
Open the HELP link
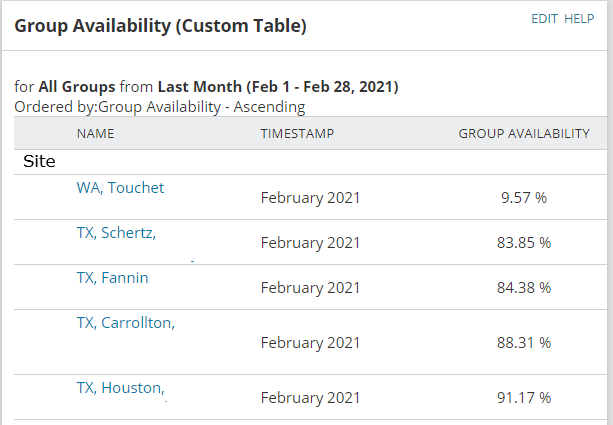(579, 18)
